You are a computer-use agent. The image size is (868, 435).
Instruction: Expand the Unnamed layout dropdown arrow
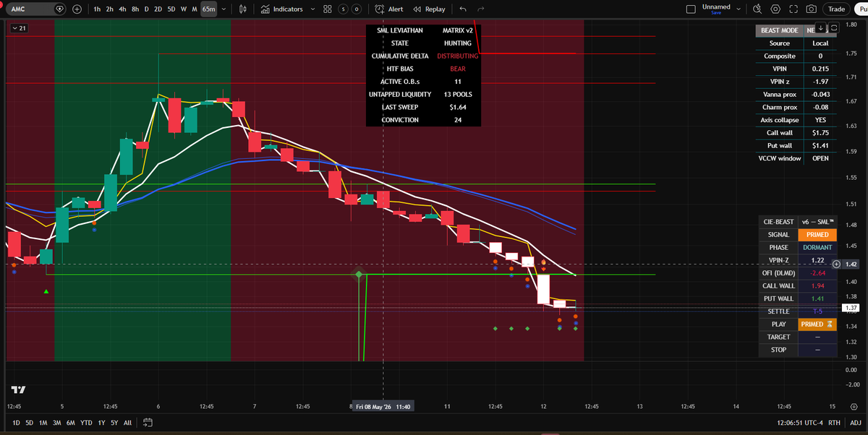point(738,8)
